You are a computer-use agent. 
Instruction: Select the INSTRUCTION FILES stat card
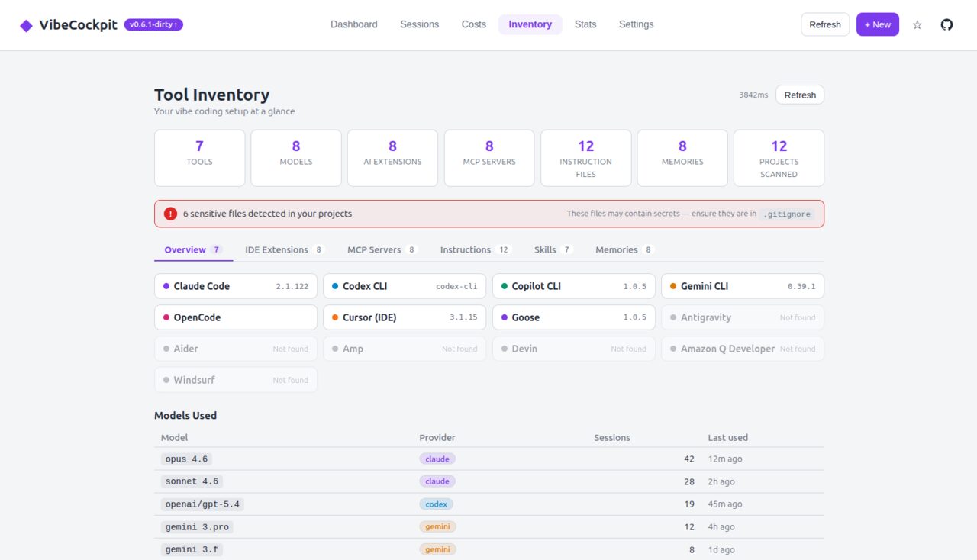tap(585, 158)
